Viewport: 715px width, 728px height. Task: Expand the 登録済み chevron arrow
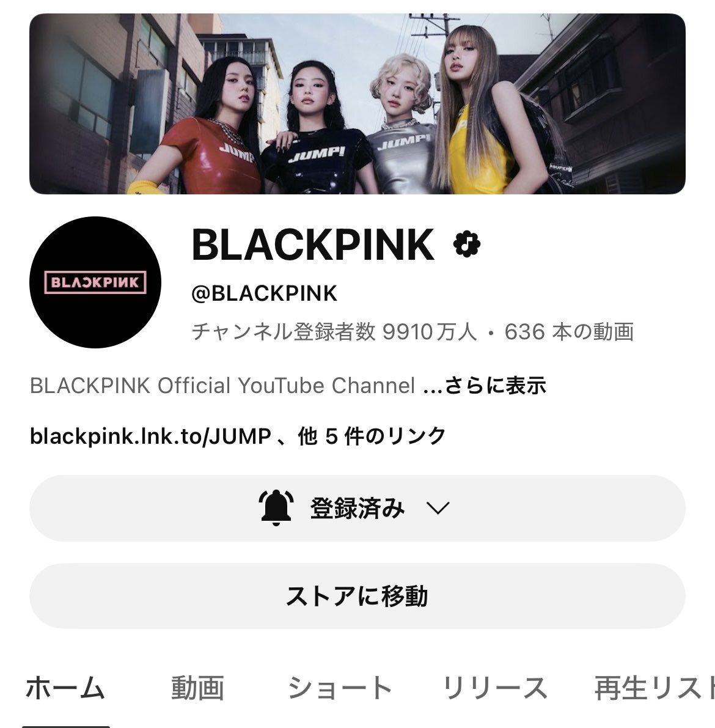click(438, 508)
